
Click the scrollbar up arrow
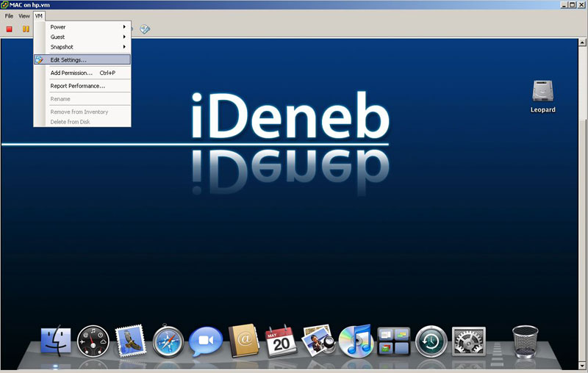(x=582, y=43)
